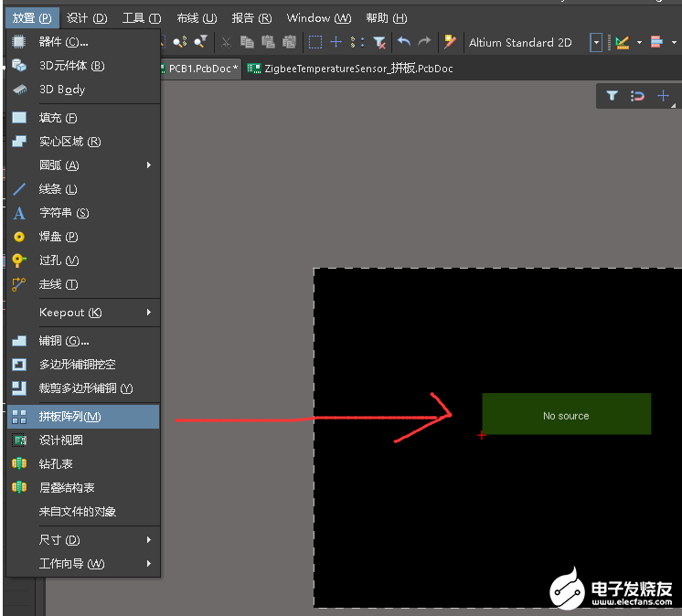Click the clear filter toolbar icon
This screenshot has height=616, width=682.
tap(379, 43)
